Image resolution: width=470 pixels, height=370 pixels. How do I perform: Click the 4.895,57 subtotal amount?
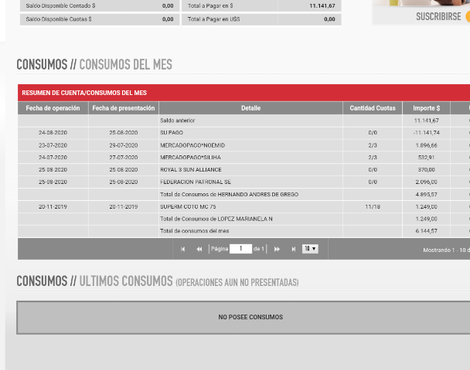(x=426, y=194)
